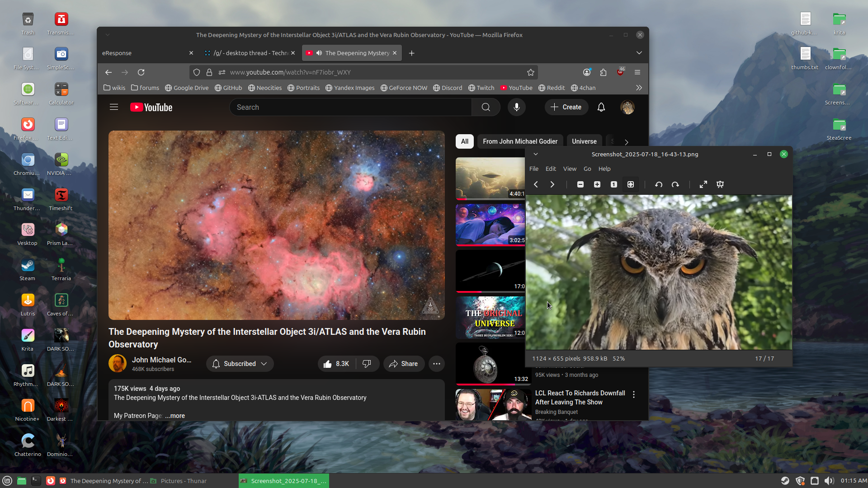Dislike the video
The height and width of the screenshot is (488, 868).
(367, 364)
